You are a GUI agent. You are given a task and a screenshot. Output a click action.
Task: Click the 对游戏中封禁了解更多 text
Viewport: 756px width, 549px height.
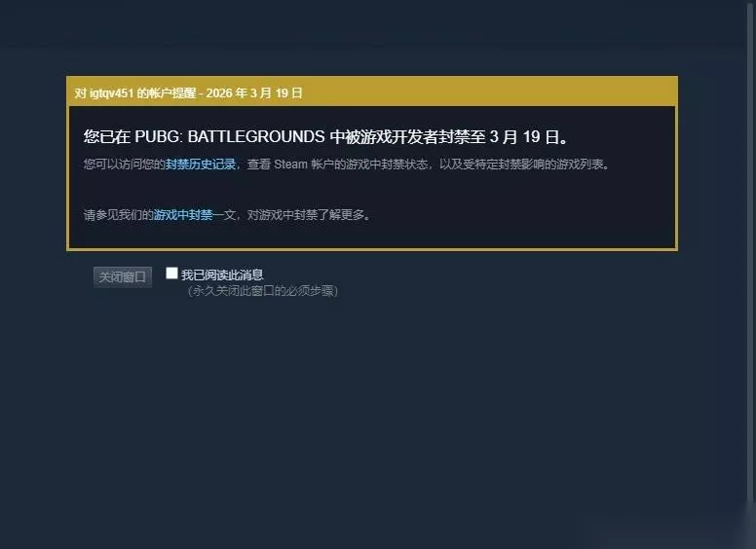(306, 215)
